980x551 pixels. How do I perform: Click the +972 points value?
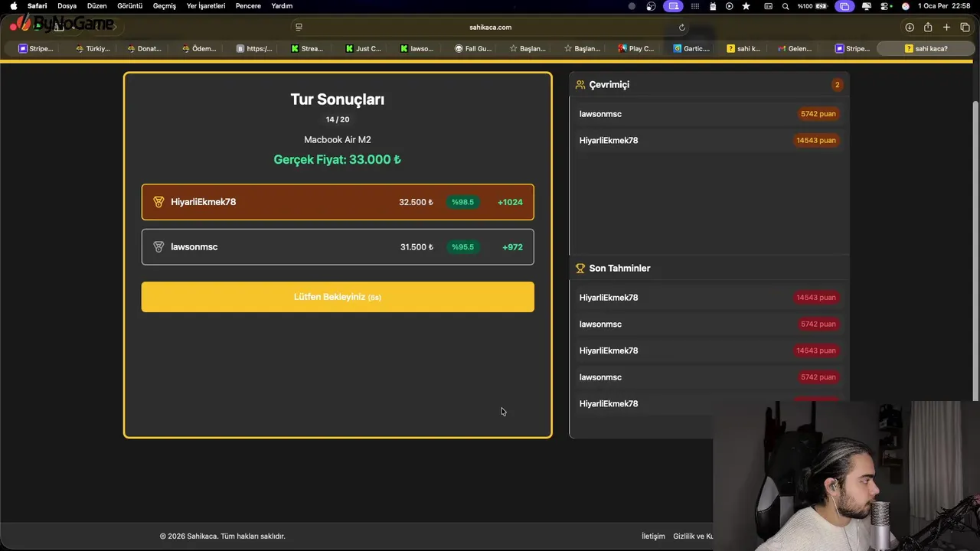(512, 247)
